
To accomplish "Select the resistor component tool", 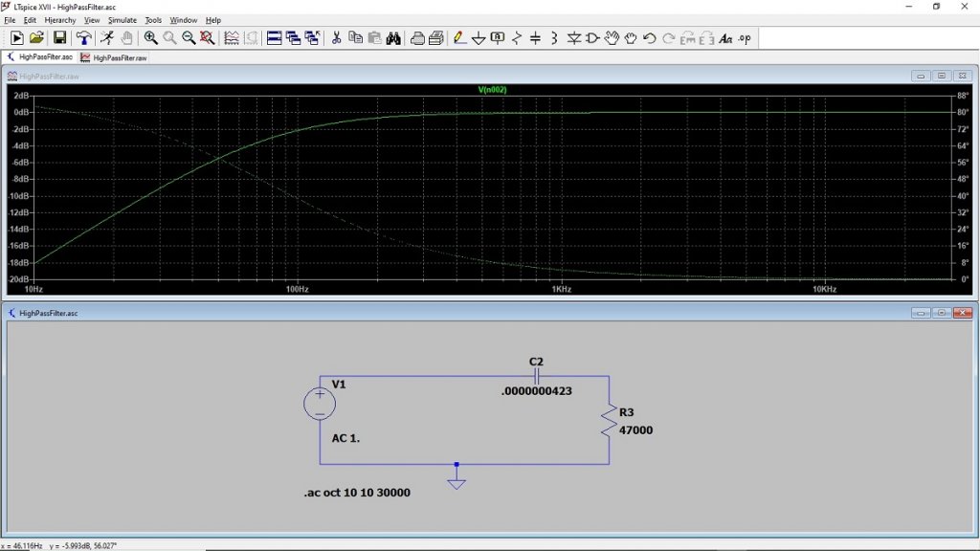I will 517,38.
